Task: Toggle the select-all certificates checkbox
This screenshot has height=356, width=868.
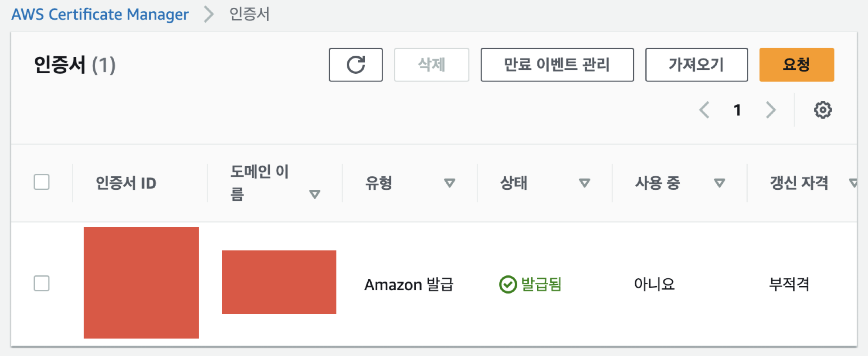Action: coord(42,182)
